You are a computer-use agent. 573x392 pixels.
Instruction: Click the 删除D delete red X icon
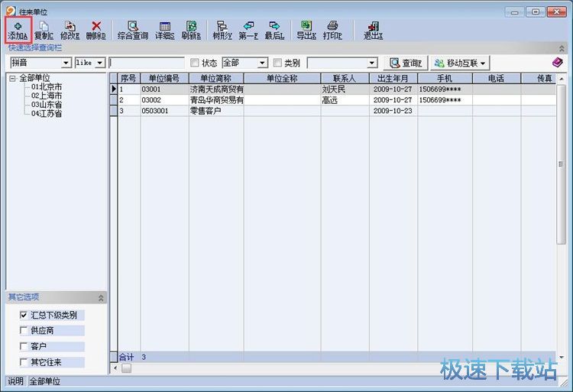tap(96, 31)
